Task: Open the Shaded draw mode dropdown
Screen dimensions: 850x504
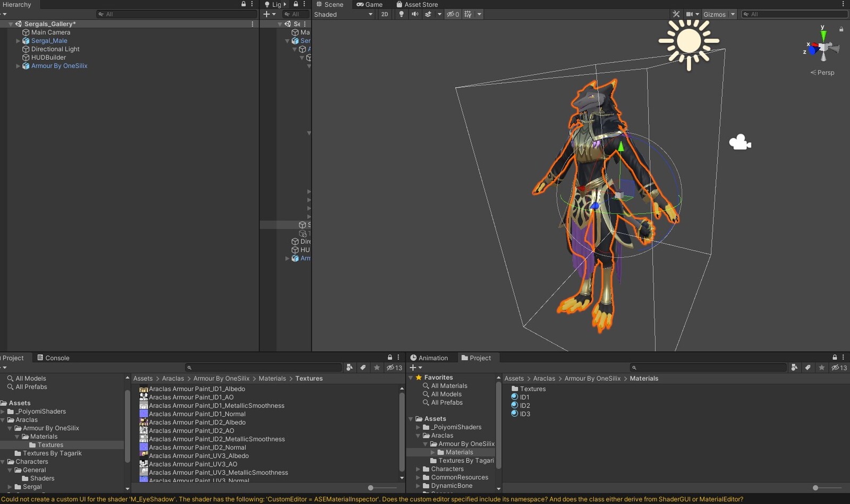Action: point(343,14)
